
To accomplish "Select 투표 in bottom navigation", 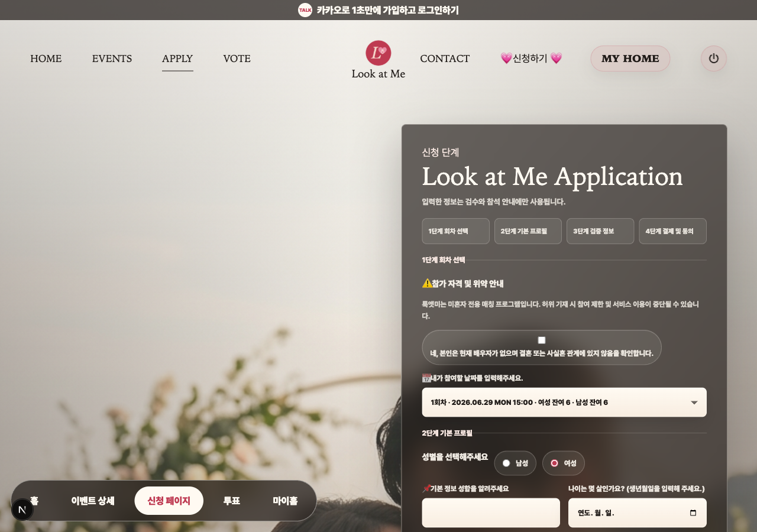I will 232,501.
